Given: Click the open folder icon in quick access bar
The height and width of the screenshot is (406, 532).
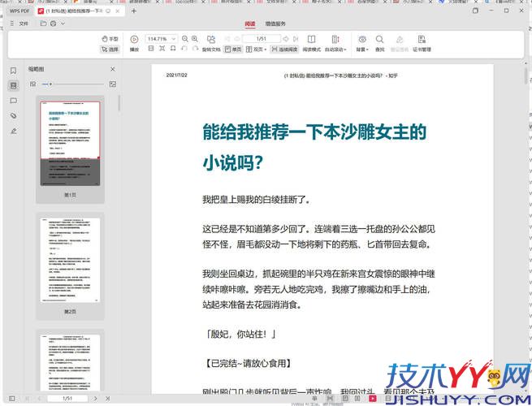Looking at the screenshot, I should (43, 24).
